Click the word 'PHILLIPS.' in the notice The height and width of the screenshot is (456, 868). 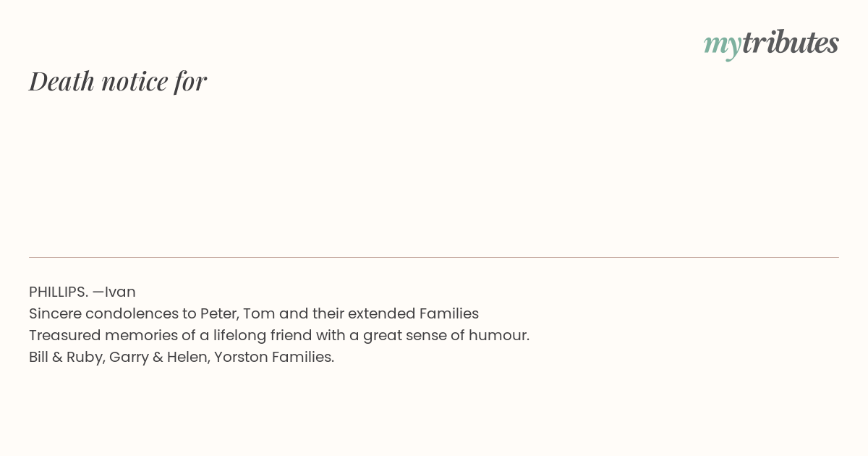59,292
